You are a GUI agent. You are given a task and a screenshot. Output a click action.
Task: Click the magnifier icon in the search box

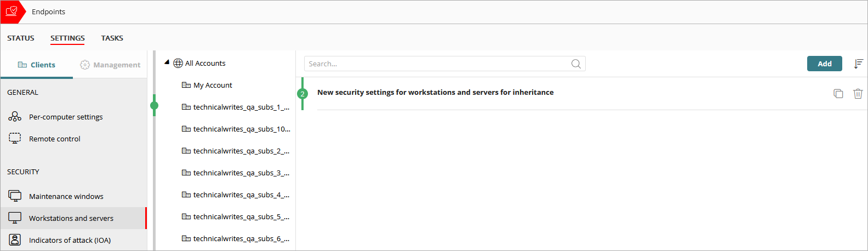coord(576,64)
